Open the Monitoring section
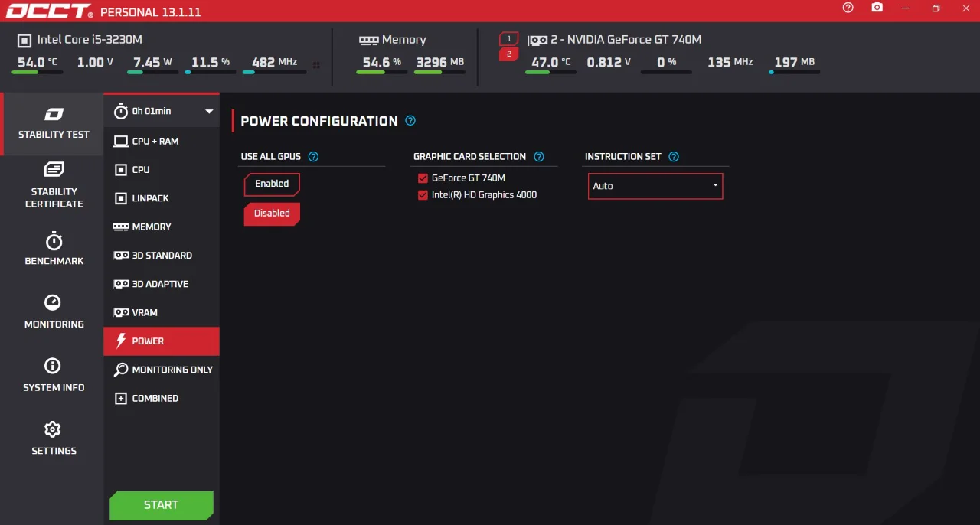 tap(54, 312)
